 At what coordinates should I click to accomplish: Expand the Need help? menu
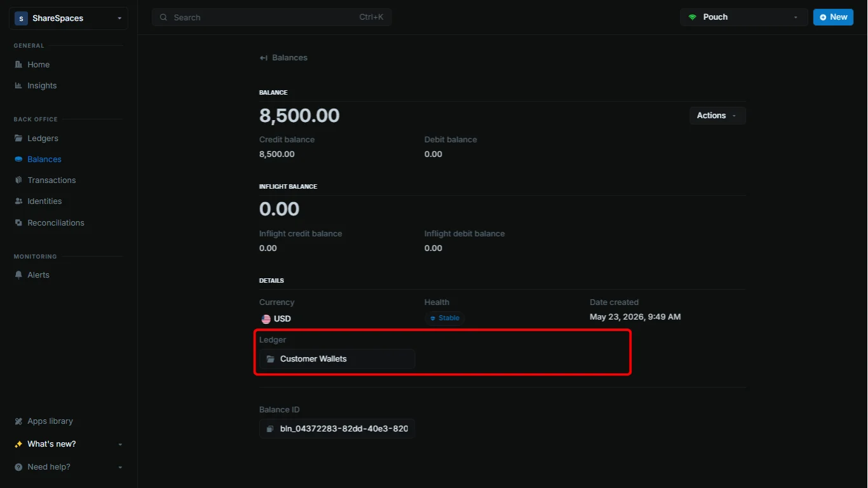67,466
